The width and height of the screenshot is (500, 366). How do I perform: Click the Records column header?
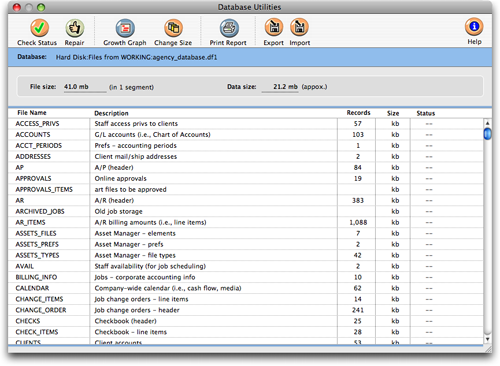358,113
